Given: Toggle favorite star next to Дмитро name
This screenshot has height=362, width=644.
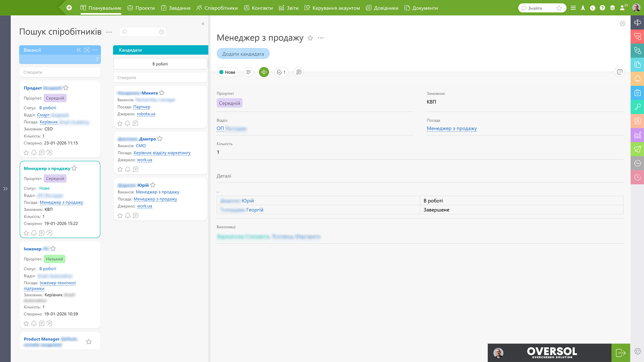Looking at the screenshot, I should point(160,138).
